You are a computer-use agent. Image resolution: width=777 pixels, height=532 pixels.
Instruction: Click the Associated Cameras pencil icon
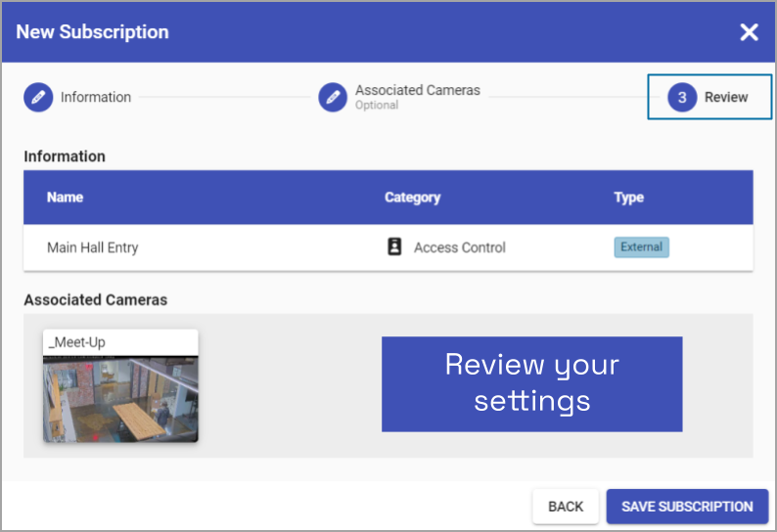[333, 97]
